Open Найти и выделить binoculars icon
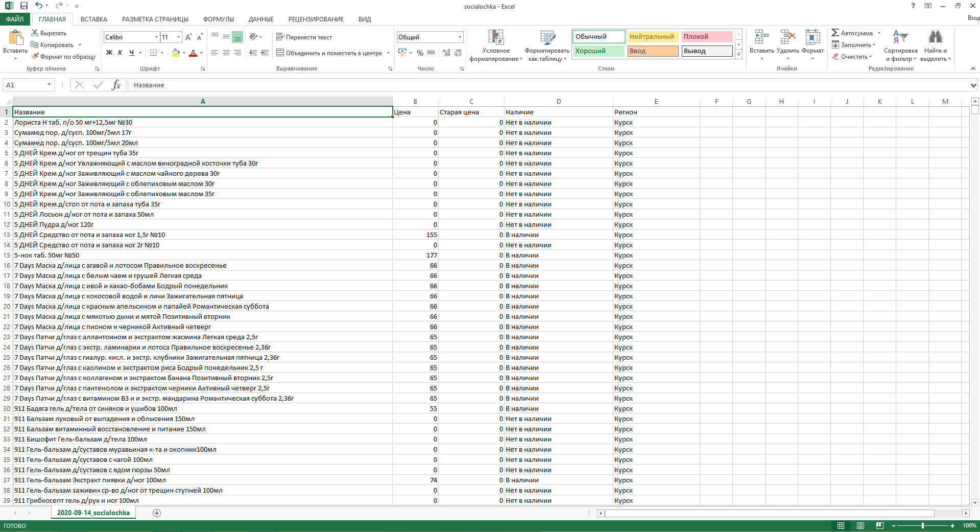 936,37
